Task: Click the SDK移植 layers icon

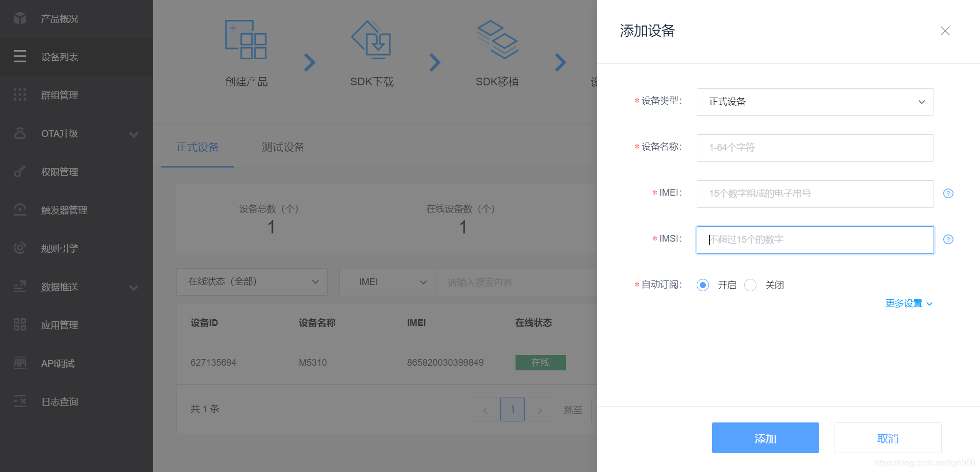Action: pos(497,39)
